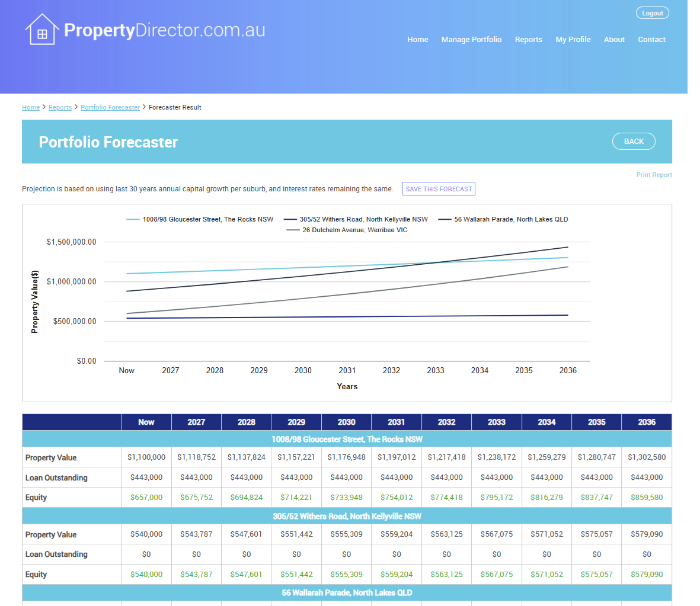Save this forecast
Viewport: 700px width, 606px height.
[439, 189]
